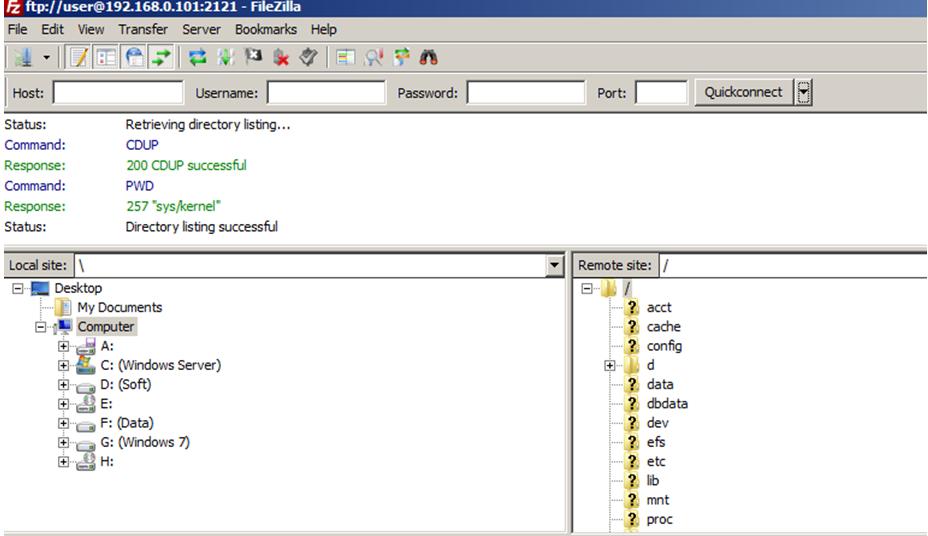Click the Remote site path field
Viewport: 928px width, 536px height.
pyautogui.click(x=793, y=266)
